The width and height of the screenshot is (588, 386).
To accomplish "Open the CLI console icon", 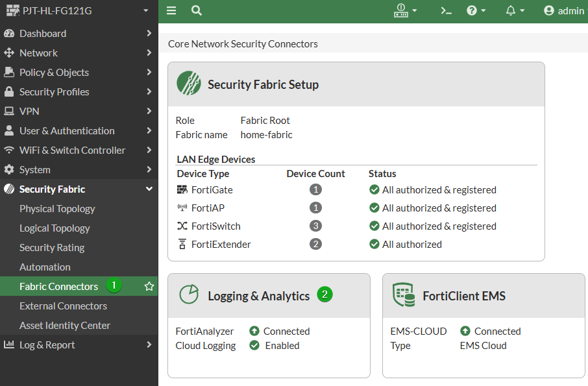I will coord(447,11).
